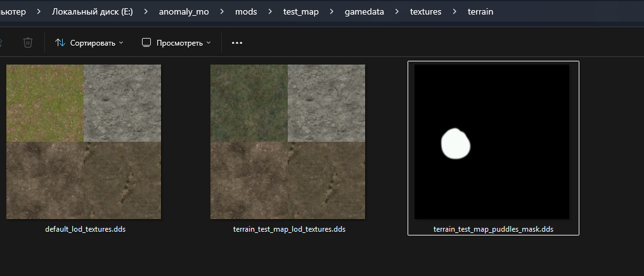Select the default_lod_textures.dds thumbnail
Viewport: 644px width, 276px height.
(84, 142)
